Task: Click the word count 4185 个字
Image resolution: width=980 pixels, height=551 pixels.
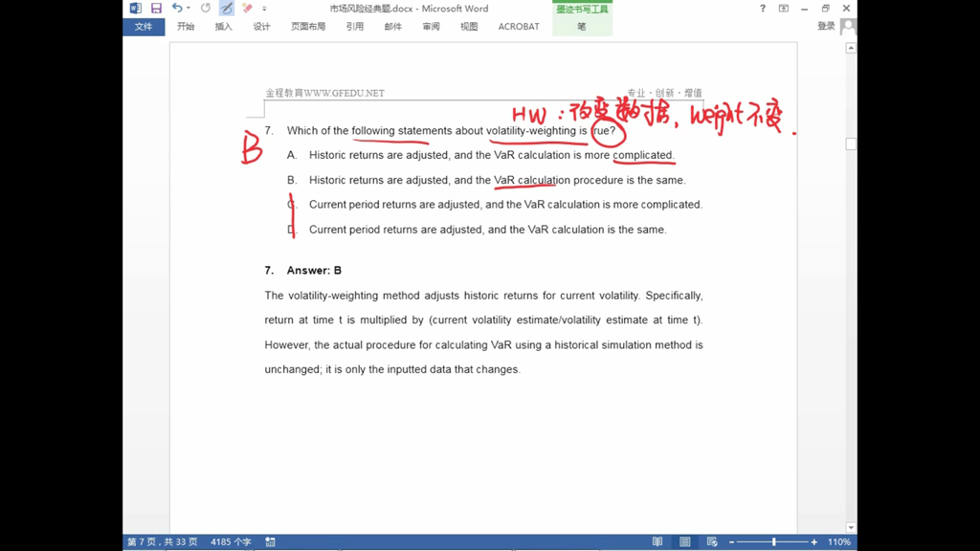Action: coord(231,541)
